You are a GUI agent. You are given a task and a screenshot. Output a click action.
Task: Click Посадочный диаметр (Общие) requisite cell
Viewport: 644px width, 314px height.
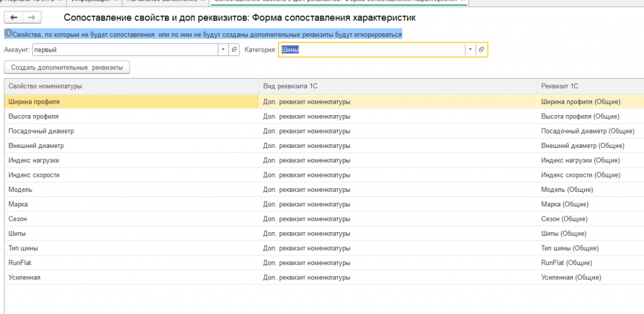tap(591, 131)
